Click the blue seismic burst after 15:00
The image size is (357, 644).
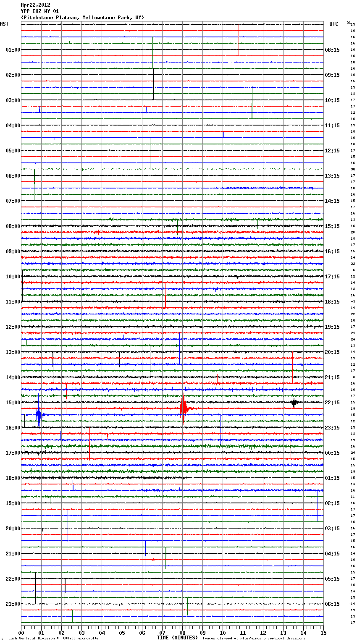tap(39, 415)
